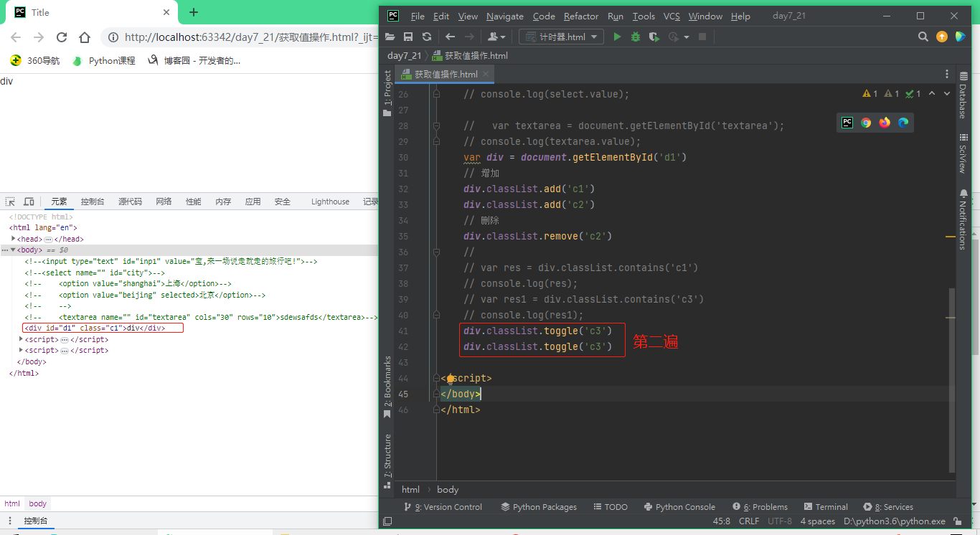The image size is (980, 535).
Task: Click the orange update arrow icon in PyCharm
Action: click(942, 37)
